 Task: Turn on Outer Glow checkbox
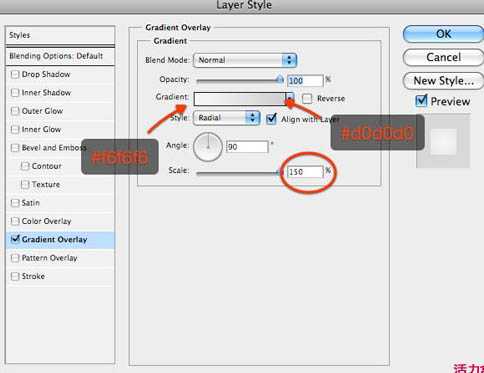(x=15, y=111)
